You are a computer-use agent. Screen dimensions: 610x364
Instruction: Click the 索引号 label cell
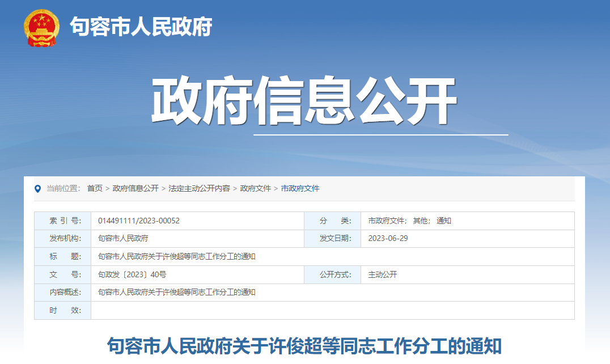[62, 221]
